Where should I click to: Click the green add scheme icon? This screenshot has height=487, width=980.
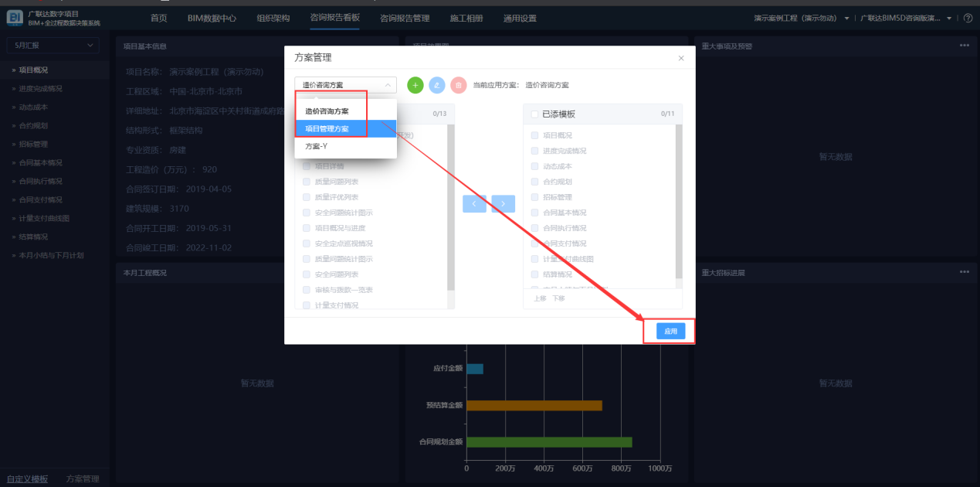point(415,85)
